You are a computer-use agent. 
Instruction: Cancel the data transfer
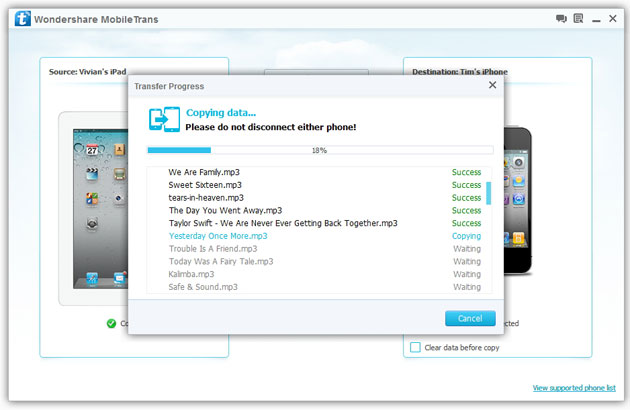pos(470,318)
